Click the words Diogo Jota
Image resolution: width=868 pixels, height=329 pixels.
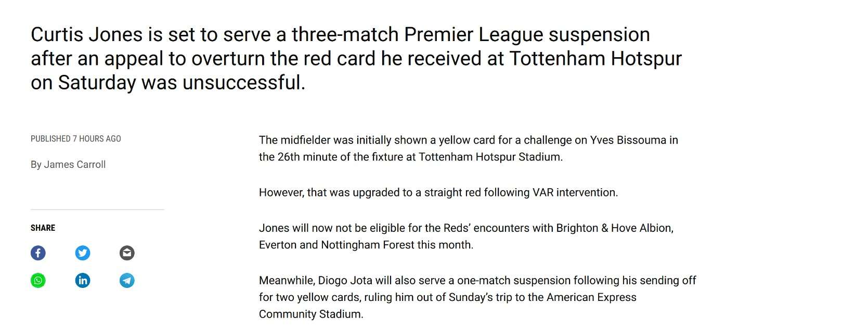click(345, 281)
